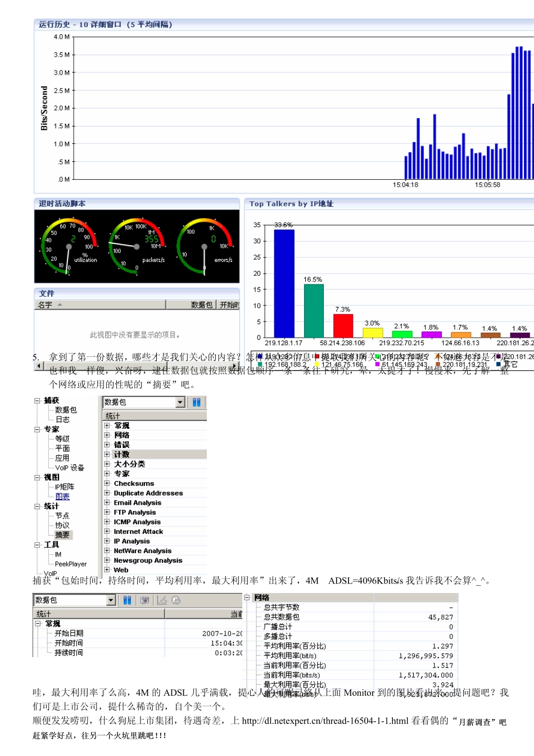Expand the Checksums group

point(107,483)
